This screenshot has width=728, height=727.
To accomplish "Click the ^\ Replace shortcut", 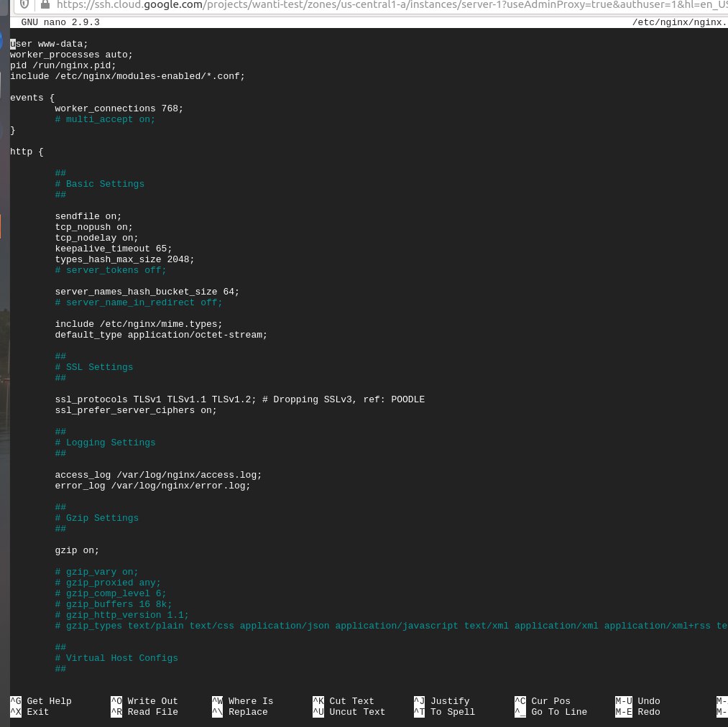I will (239, 712).
